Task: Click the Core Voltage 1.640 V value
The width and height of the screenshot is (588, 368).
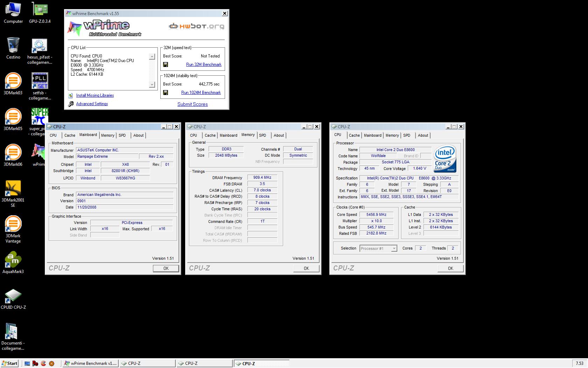Action: 420,169
